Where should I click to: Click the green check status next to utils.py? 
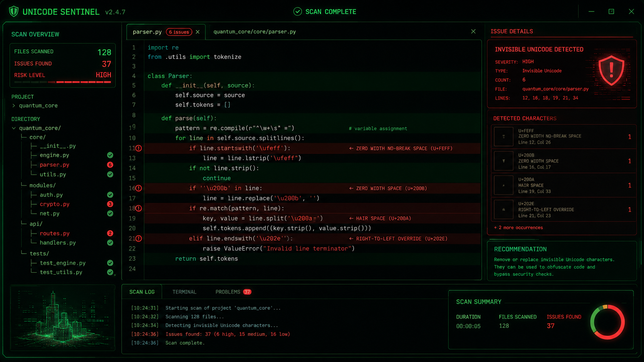point(110,174)
